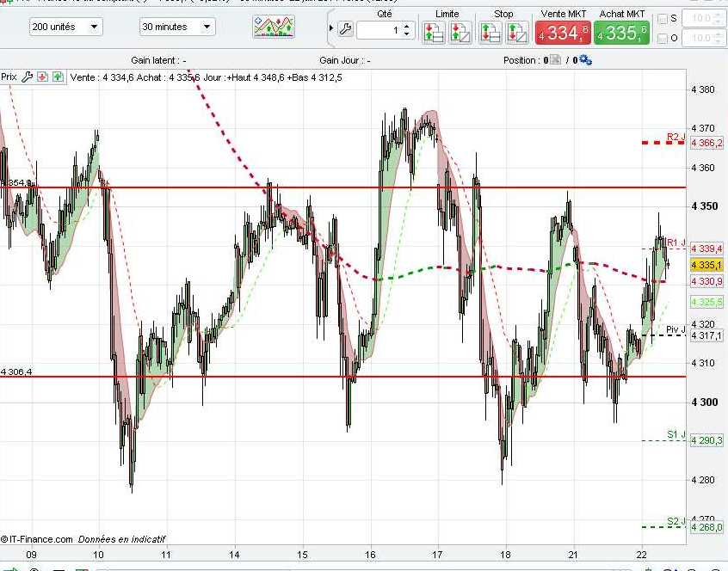Click the Gain Jour label

(x=345, y=60)
